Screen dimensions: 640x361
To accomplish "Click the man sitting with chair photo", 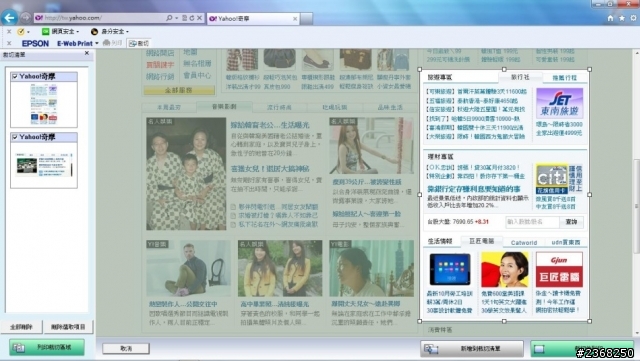I will tap(188, 268).
